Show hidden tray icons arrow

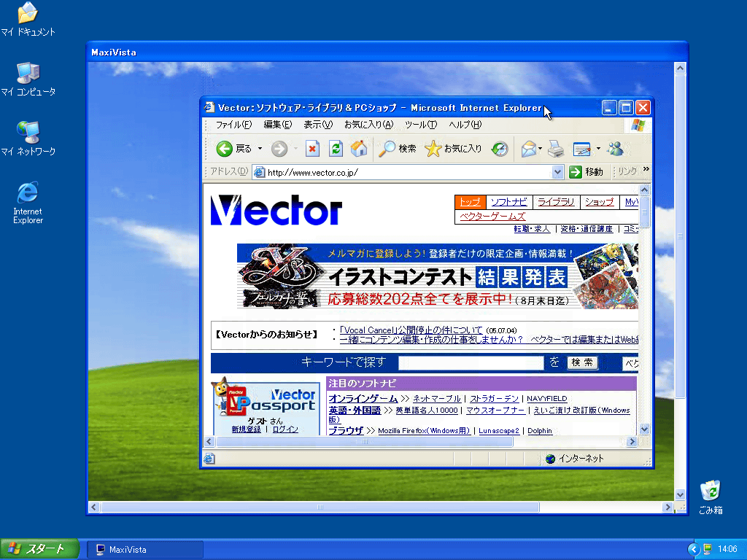[x=694, y=550]
